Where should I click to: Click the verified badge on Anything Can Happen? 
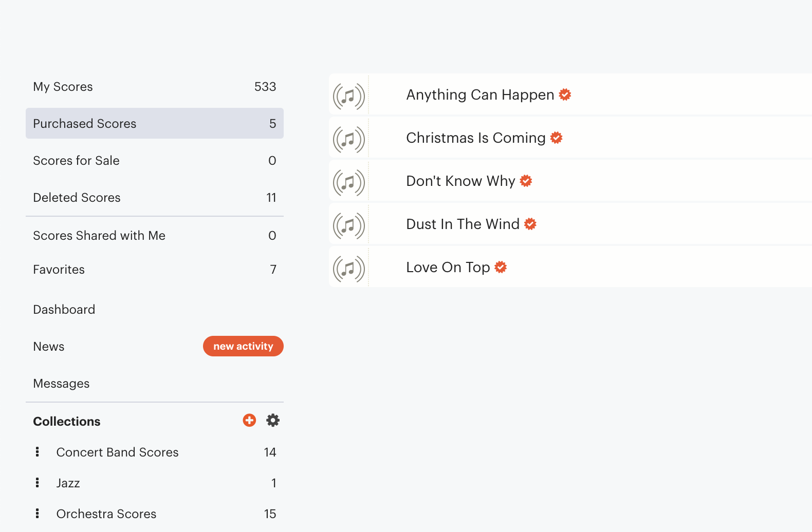[x=565, y=94]
